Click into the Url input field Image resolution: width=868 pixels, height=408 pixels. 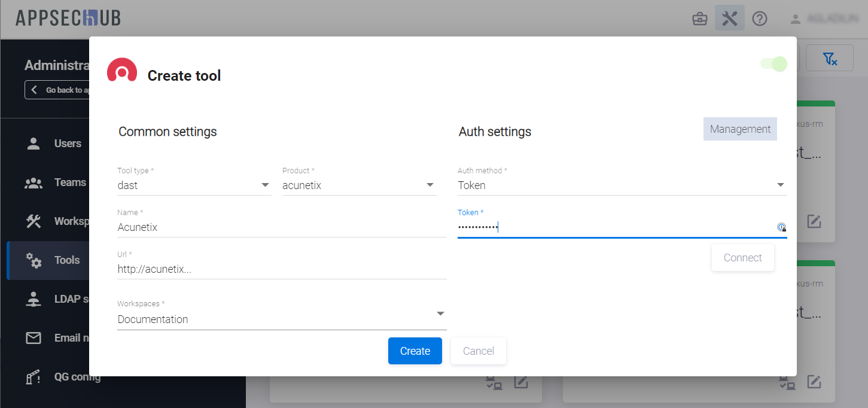coord(281,269)
